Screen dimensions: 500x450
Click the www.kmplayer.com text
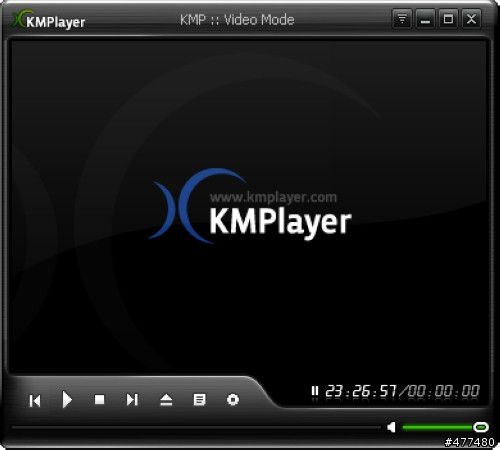273,197
